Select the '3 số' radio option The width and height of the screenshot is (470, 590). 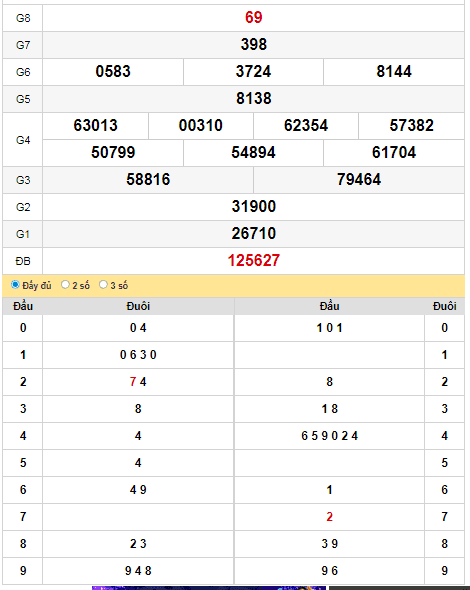[103, 285]
